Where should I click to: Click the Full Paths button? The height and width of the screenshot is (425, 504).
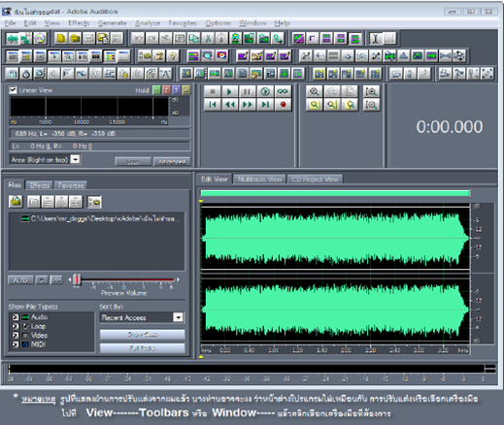(x=143, y=348)
